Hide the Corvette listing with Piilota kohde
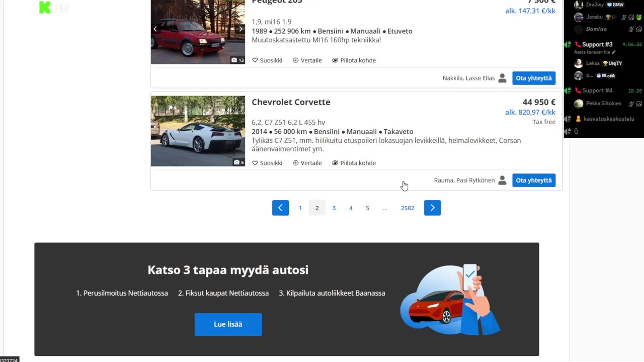 [354, 163]
